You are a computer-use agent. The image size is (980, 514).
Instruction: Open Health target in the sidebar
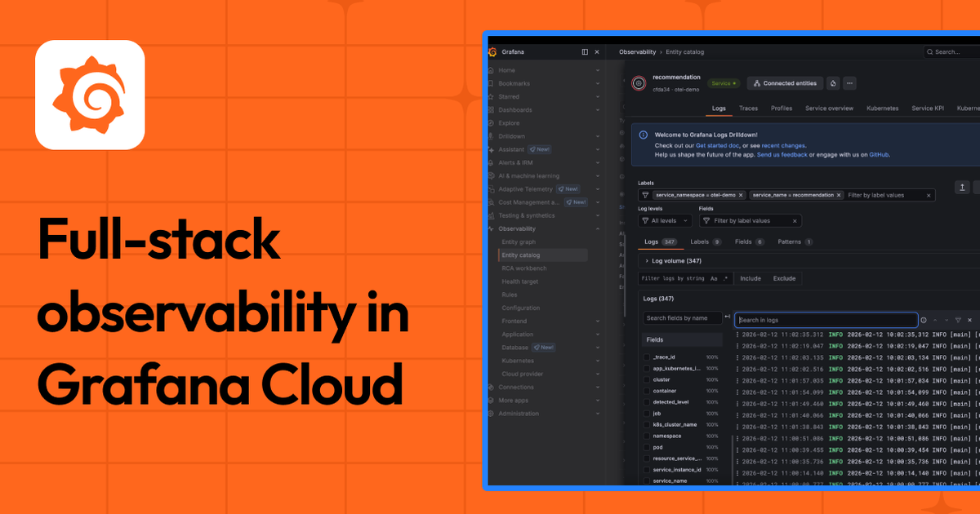tap(519, 281)
